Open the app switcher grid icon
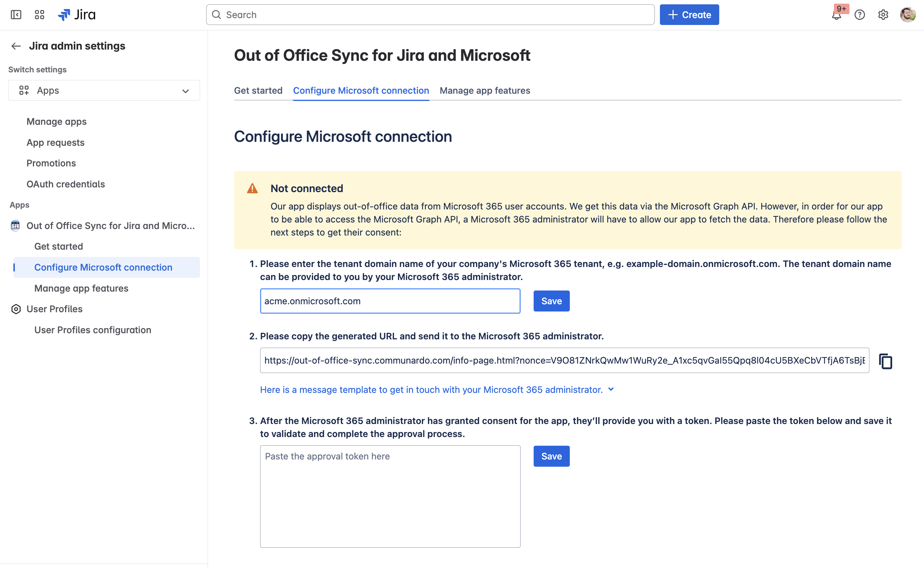The height and width of the screenshot is (568, 924). (39, 14)
